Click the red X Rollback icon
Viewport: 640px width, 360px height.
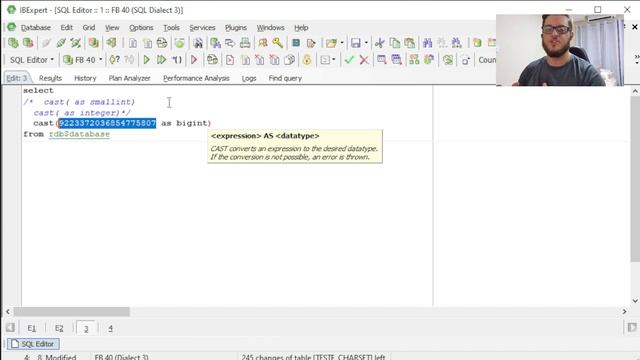[364, 60]
